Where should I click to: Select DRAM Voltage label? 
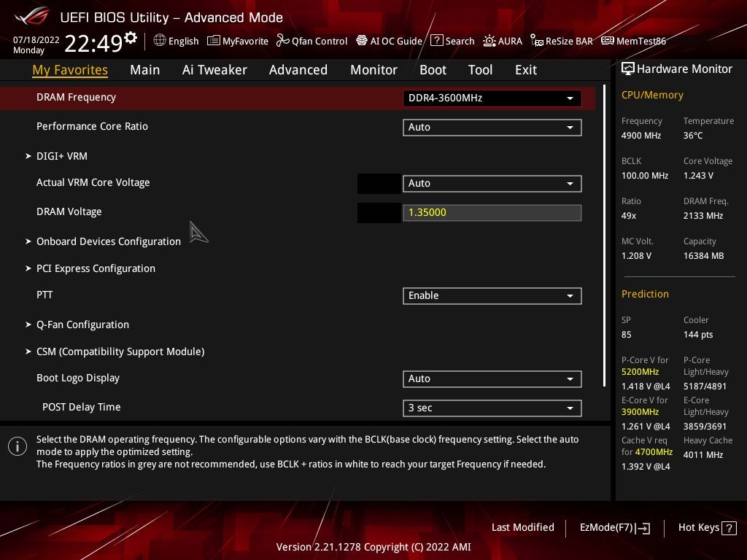tap(69, 211)
